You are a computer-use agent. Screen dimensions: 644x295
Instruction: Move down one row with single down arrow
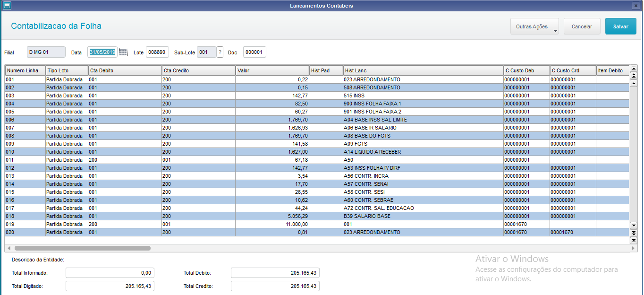coord(634,225)
